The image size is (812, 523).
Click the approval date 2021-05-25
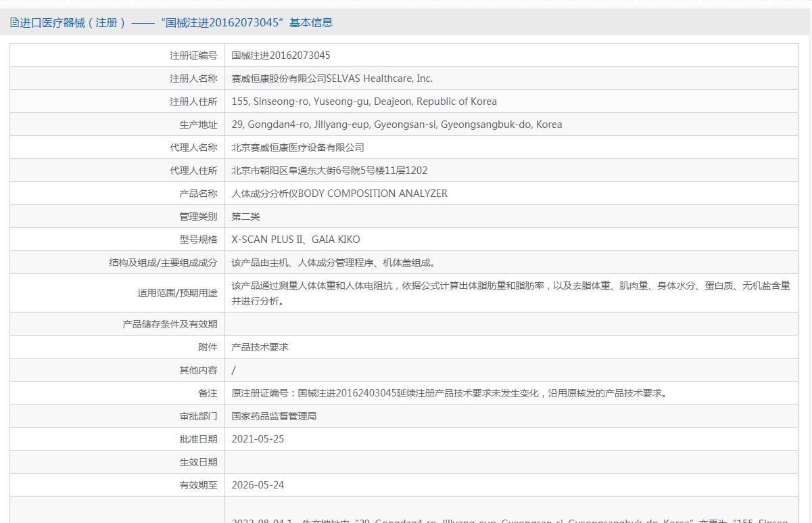(258, 439)
